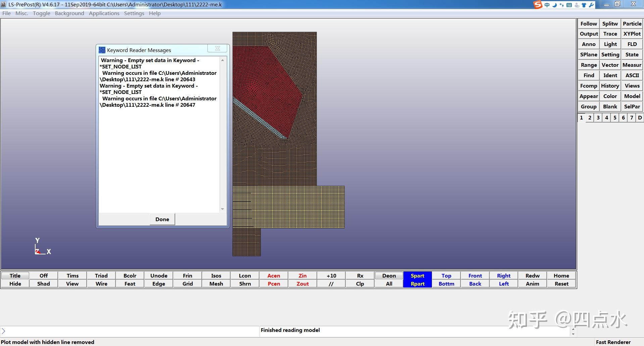Switch to page 3 of button panel

(x=598, y=117)
